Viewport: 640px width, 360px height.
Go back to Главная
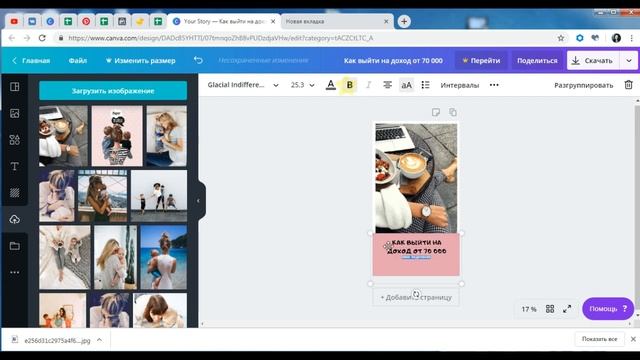[x=31, y=60]
